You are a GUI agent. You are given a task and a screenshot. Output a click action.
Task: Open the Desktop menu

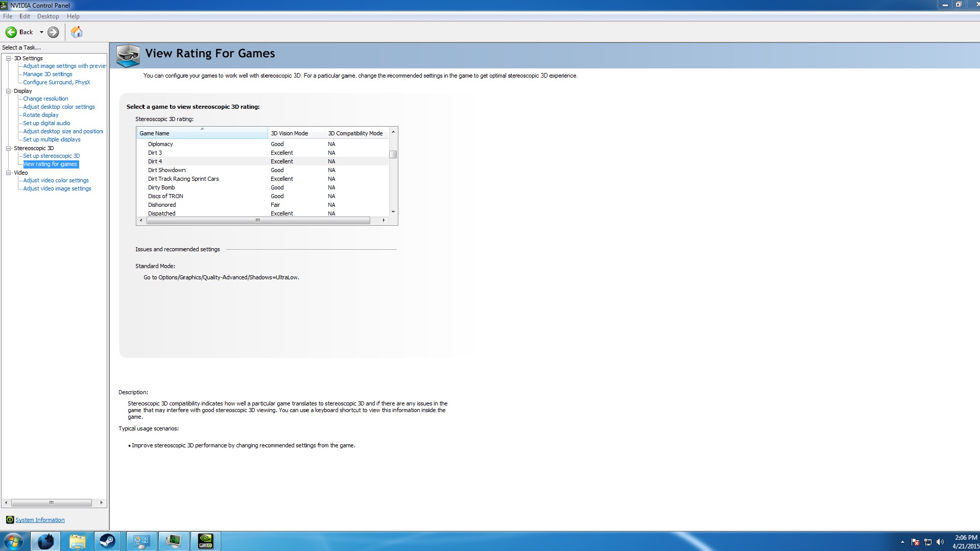point(48,16)
